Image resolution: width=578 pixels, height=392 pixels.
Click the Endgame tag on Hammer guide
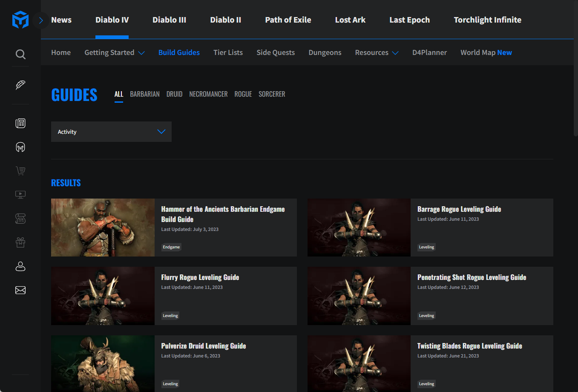tap(171, 247)
